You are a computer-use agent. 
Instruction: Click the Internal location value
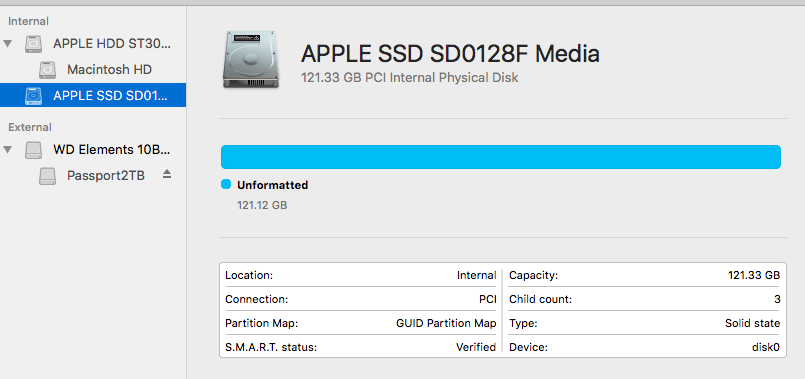[x=476, y=275]
